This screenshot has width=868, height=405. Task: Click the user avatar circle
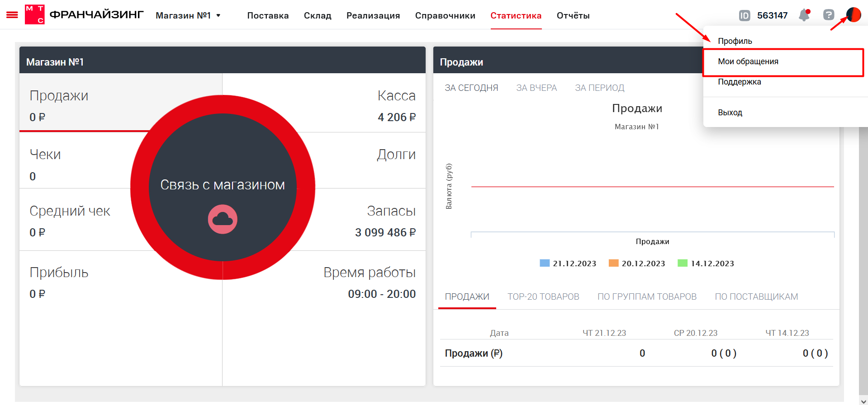(x=854, y=15)
